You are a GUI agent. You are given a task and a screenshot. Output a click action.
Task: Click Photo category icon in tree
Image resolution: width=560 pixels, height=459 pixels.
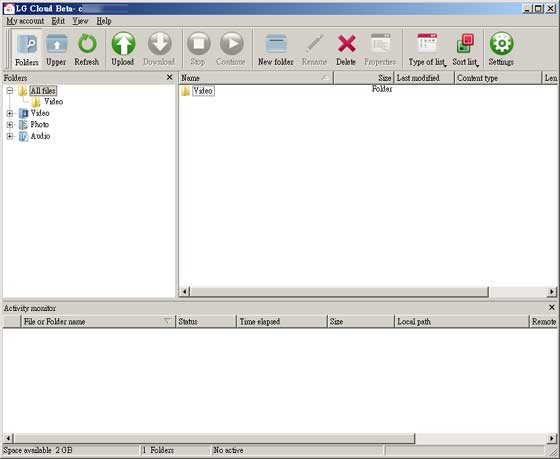[23, 125]
